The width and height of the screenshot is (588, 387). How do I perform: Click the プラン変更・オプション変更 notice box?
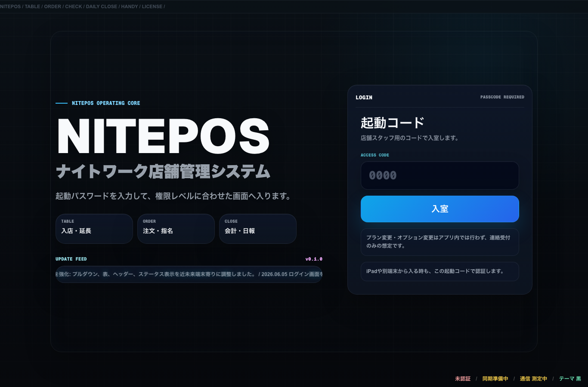(439, 242)
